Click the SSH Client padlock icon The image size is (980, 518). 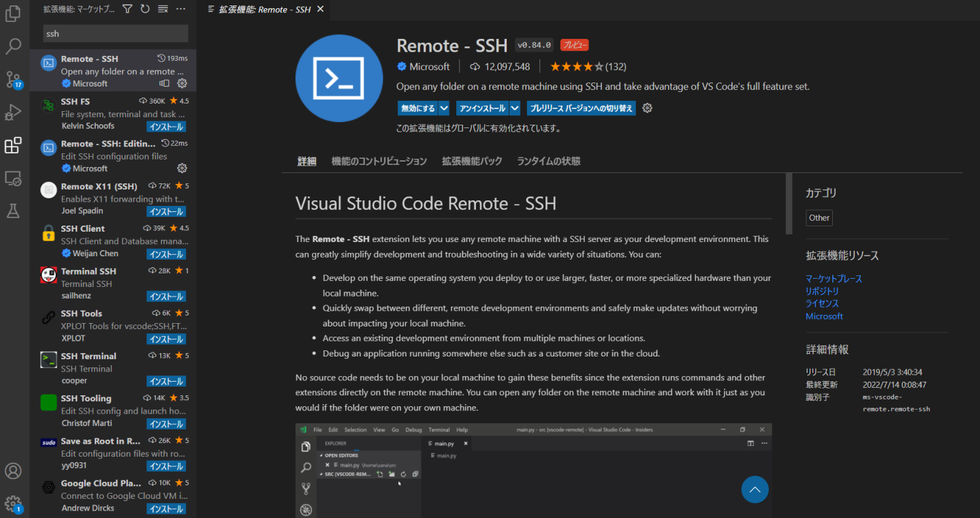click(x=48, y=233)
